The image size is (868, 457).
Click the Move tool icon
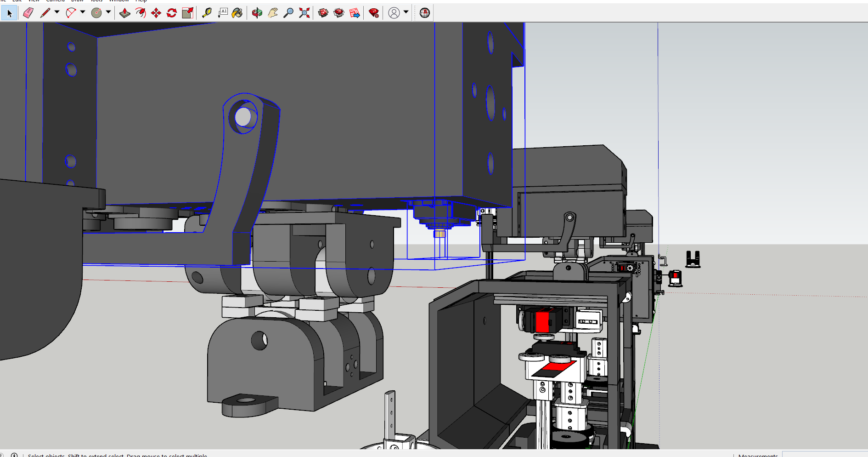click(x=156, y=13)
